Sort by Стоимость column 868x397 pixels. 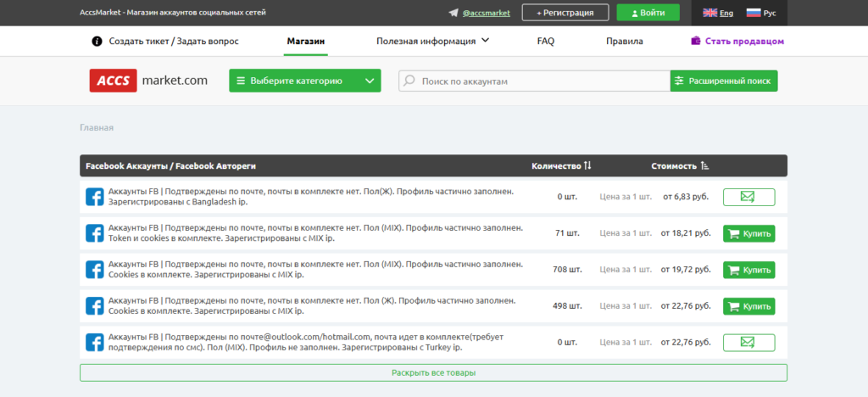pos(681,165)
